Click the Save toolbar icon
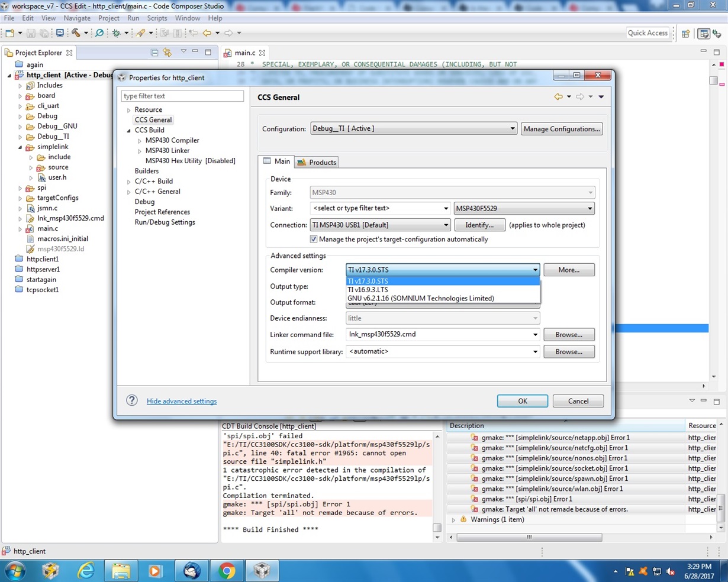The image size is (728, 582). tap(31, 33)
